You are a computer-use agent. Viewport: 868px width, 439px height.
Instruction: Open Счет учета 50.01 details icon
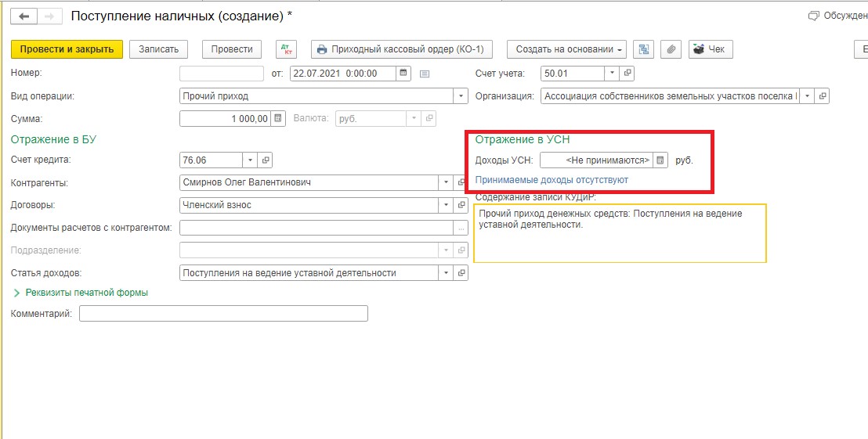(627, 74)
